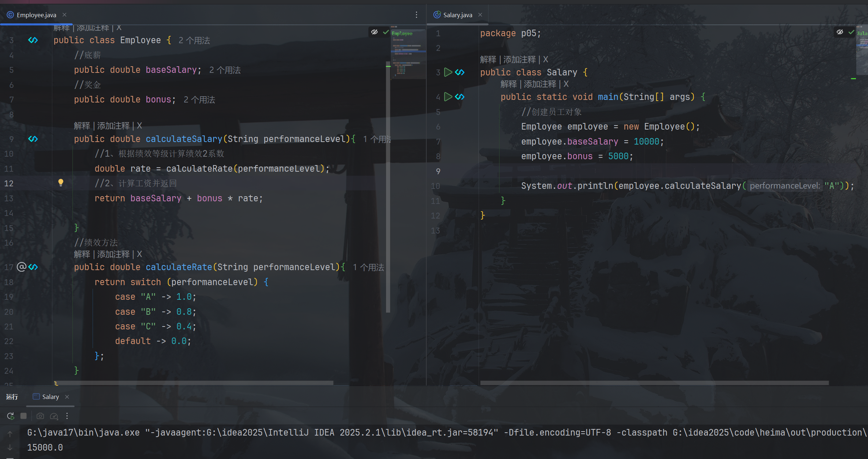This screenshot has height=459, width=868.
Task: Switch to the Employee.java tab
Action: (x=36, y=15)
